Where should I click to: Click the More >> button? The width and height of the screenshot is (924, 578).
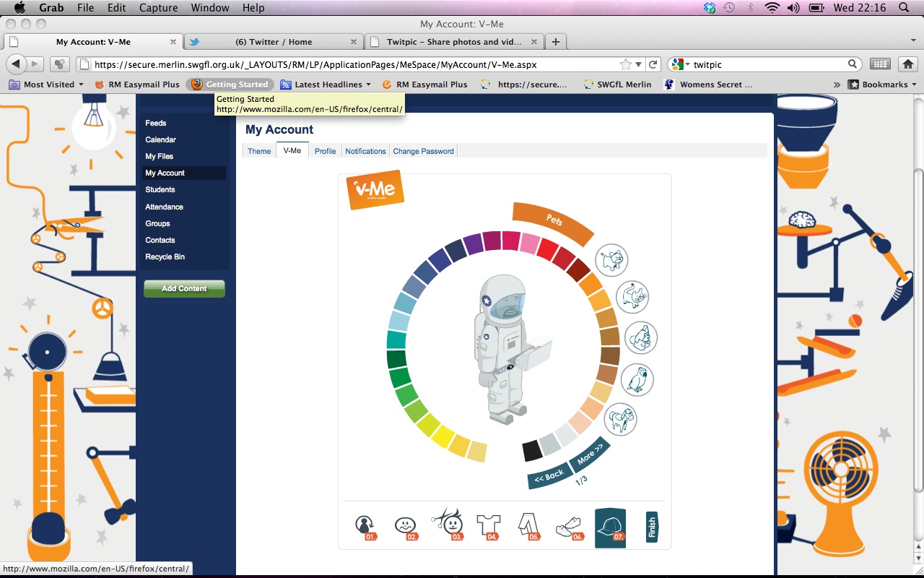590,454
